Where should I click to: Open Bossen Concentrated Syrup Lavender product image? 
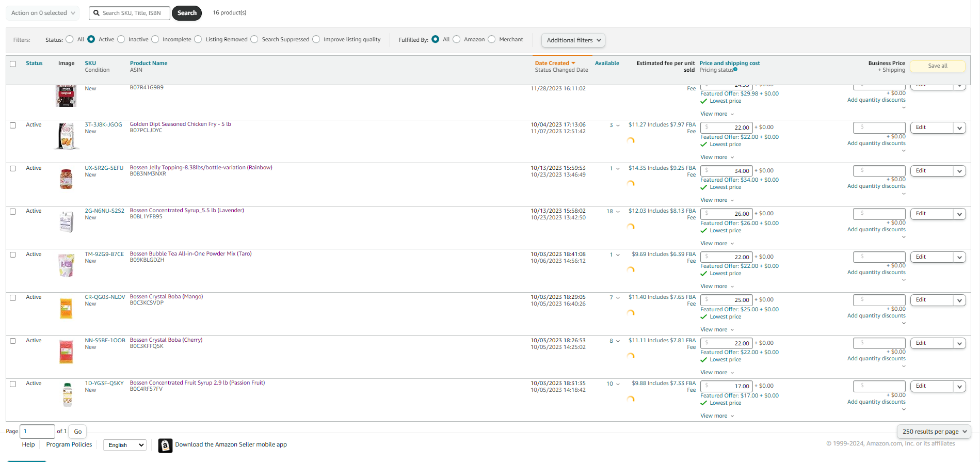(x=67, y=222)
